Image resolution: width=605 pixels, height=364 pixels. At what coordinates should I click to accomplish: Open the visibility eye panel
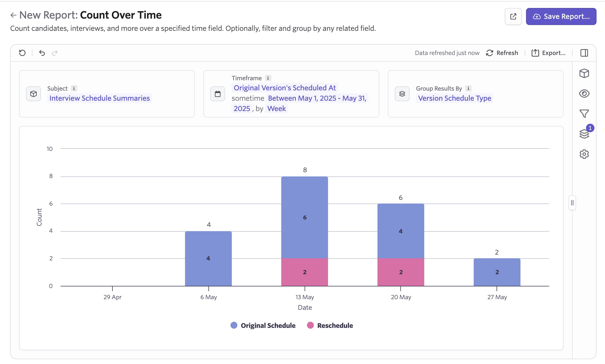pos(584,94)
